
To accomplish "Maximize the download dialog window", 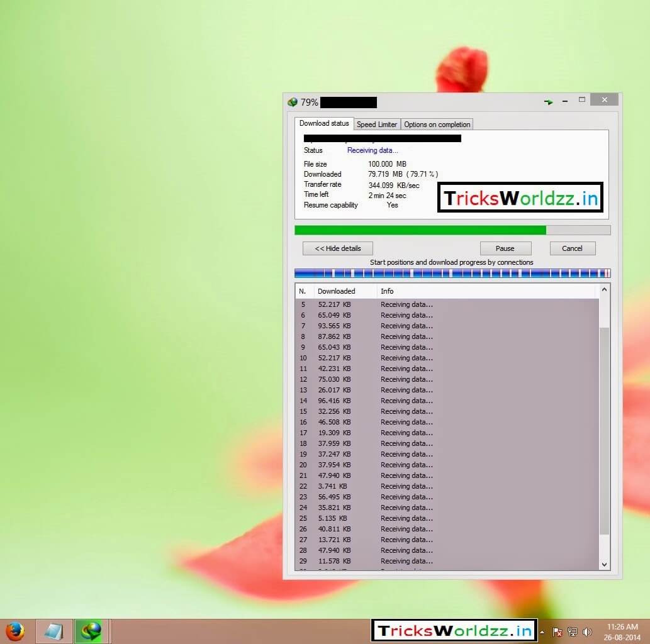I will point(582,100).
